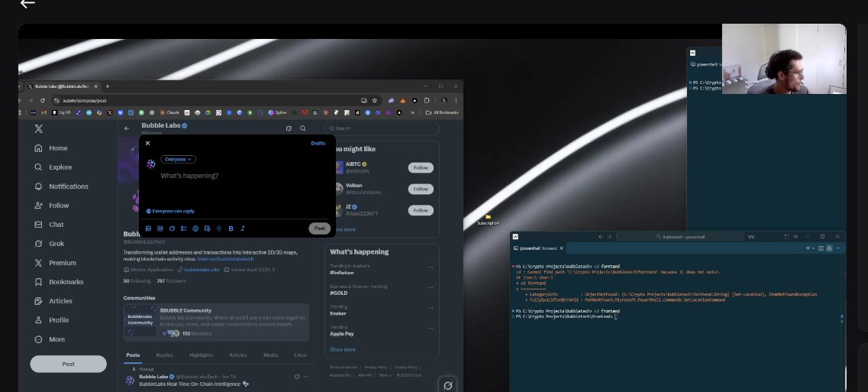
Task: Open Home in X sidebar
Action: [51, 148]
